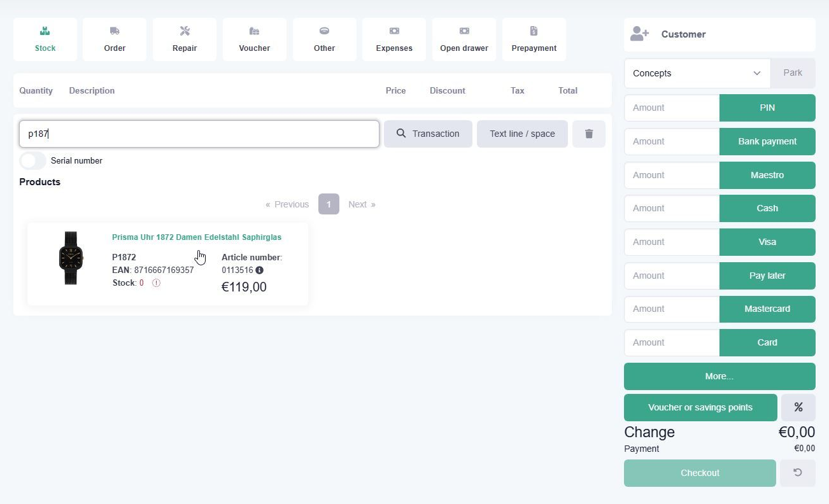This screenshot has width=829, height=504.
Task: Focus the Visa amount field
Action: pyautogui.click(x=672, y=242)
